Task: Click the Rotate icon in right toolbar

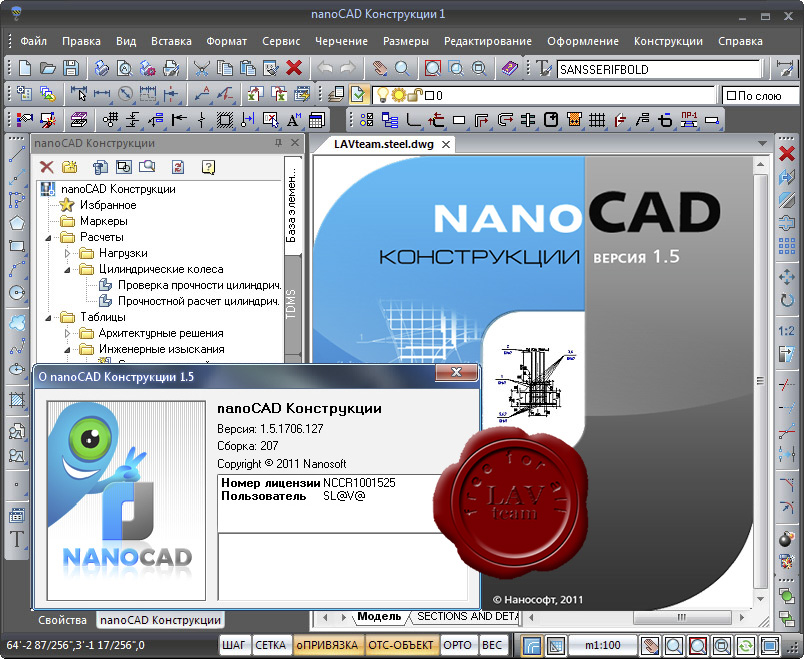Action: (x=787, y=300)
